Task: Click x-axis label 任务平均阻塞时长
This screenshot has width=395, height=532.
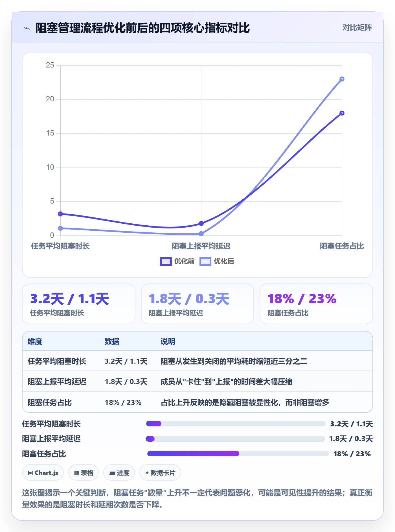Action: (x=60, y=246)
